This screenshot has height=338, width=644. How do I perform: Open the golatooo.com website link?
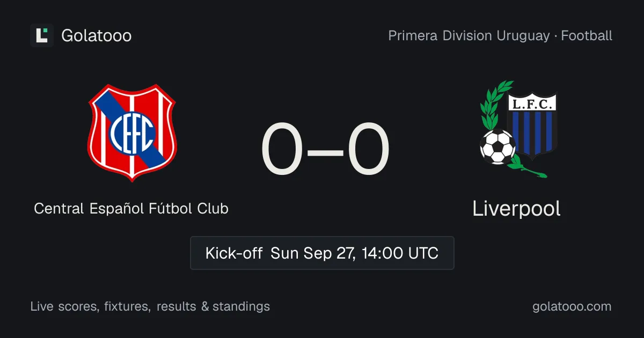pos(572,306)
